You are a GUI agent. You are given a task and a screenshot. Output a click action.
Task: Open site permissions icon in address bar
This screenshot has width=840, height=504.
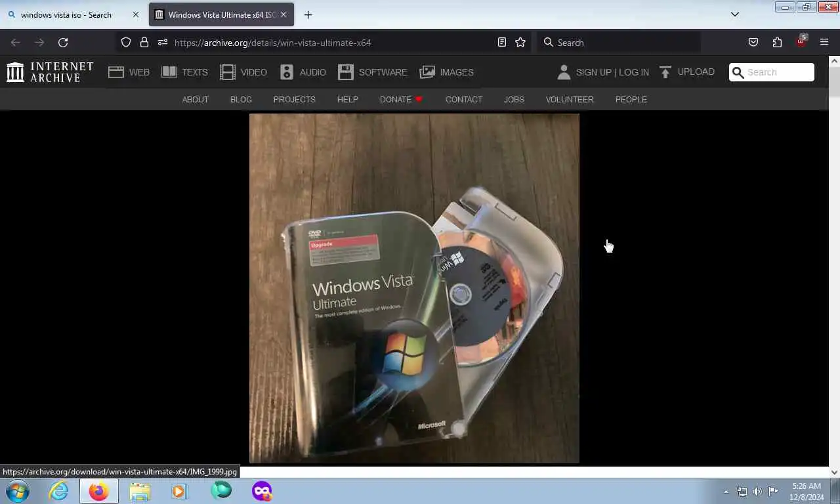tap(163, 43)
